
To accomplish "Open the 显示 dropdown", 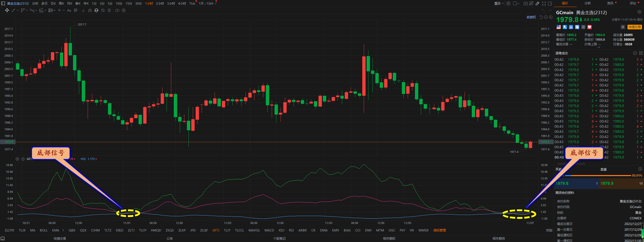I will point(499,3).
